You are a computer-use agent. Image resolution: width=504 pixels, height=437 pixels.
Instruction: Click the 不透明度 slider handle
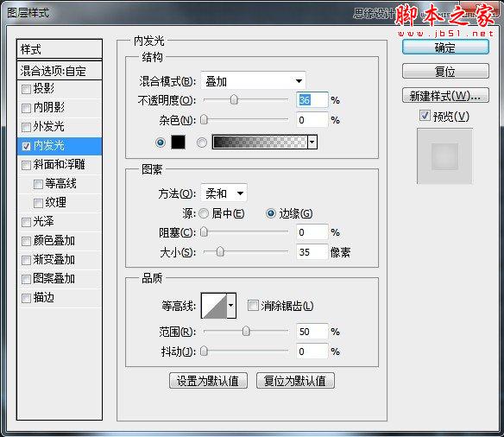coord(234,99)
